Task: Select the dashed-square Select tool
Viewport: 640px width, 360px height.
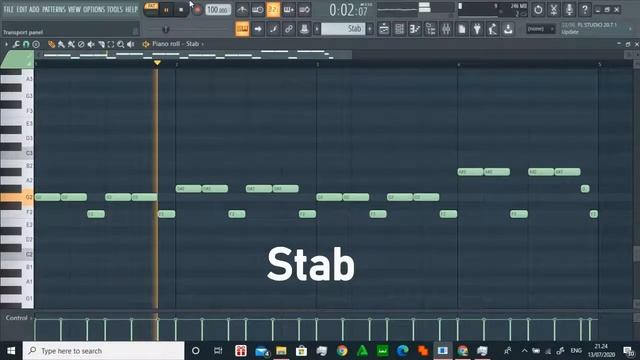Action: (x=111, y=44)
